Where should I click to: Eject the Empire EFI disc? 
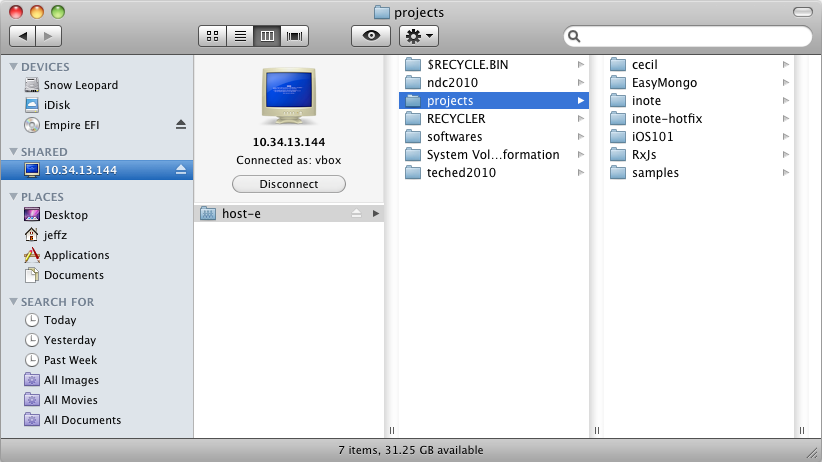(x=181, y=125)
